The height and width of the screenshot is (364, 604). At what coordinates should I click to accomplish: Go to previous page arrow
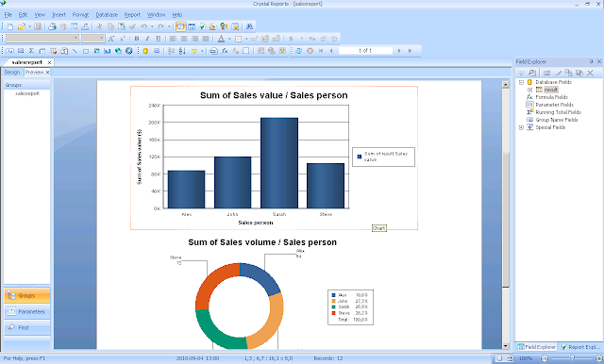pyautogui.click(x=331, y=51)
